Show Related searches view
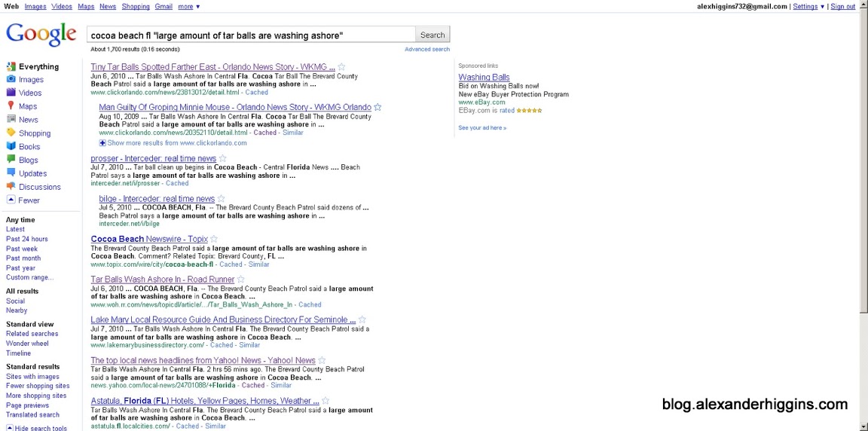Image resolution: width=868 pixels, height=431 pixels. (32, 334)
